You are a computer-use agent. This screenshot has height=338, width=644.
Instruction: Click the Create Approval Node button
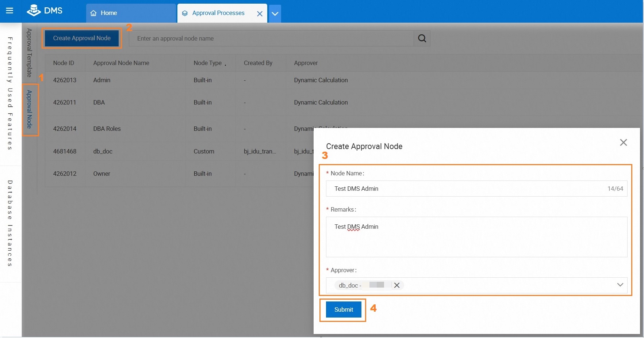point(82,38)
